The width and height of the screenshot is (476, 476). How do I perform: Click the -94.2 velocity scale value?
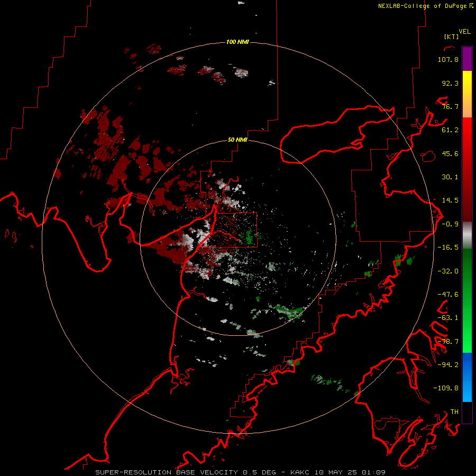point(448,364)
